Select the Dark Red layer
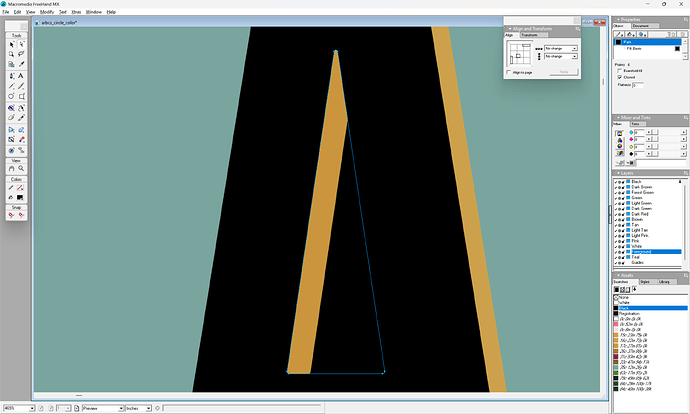This screenshot has height=414, width=690. click(x=638, y=212)
